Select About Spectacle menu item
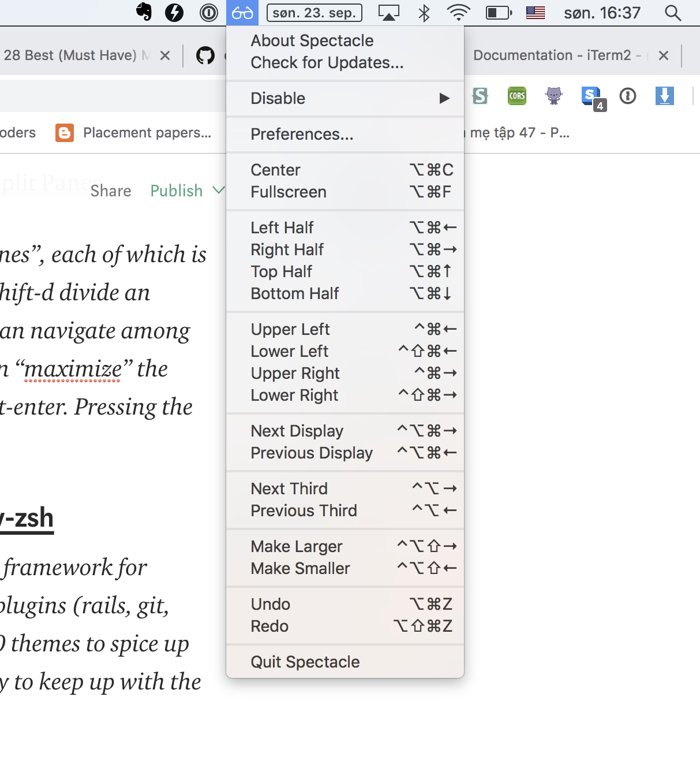This screenshot has height=764, width=700. [x=345, y=40]
